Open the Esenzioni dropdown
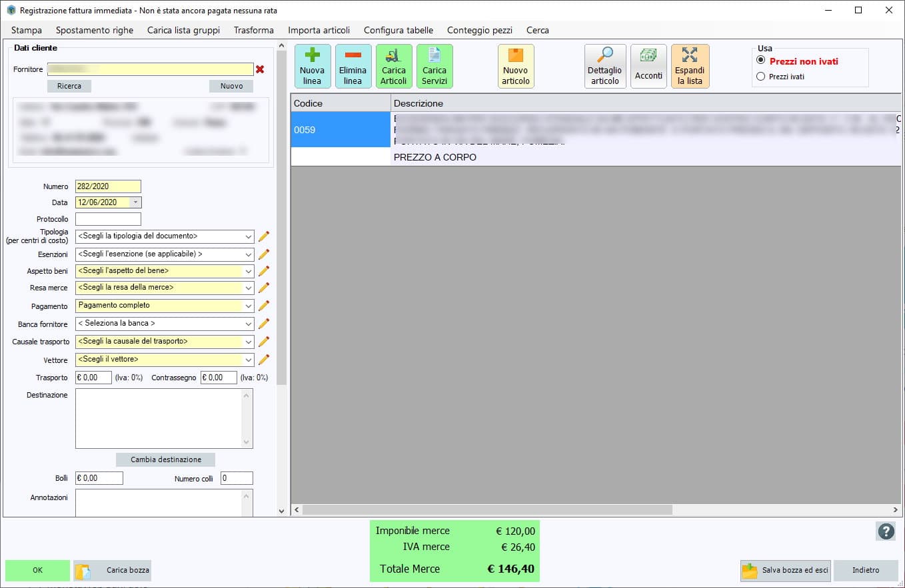The image size is (905, 588). (x=249, y=254)
